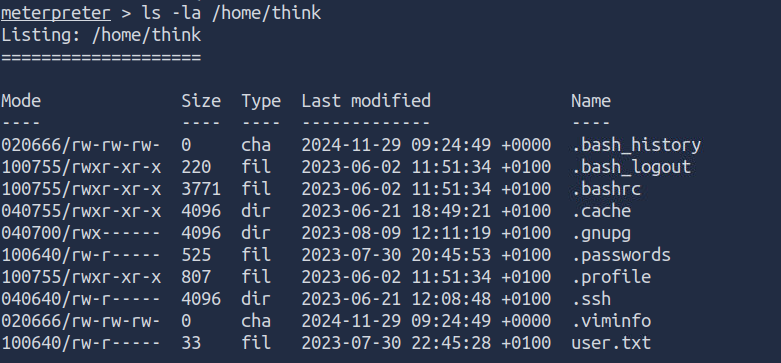Click the Name column header
The image size is (781, 363).
pos(591,101)
